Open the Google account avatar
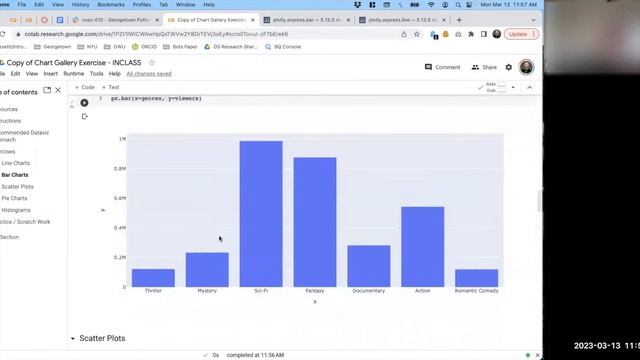The height and width of the screenshot is (360, 640). tap(527, 67)
